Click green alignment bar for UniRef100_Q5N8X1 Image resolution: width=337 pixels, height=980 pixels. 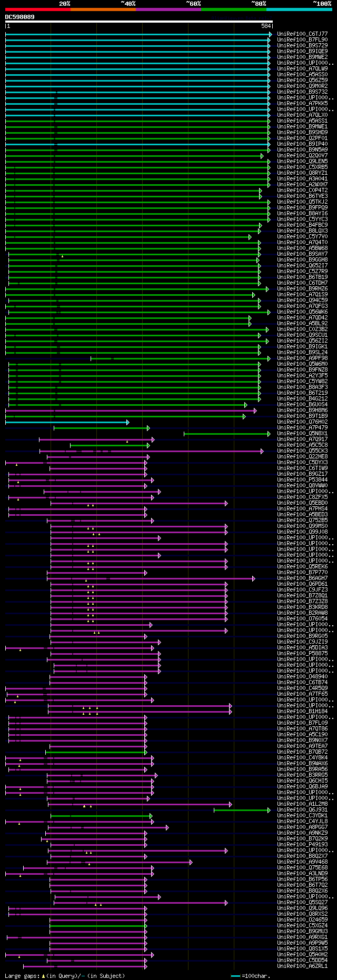point(227,434)
